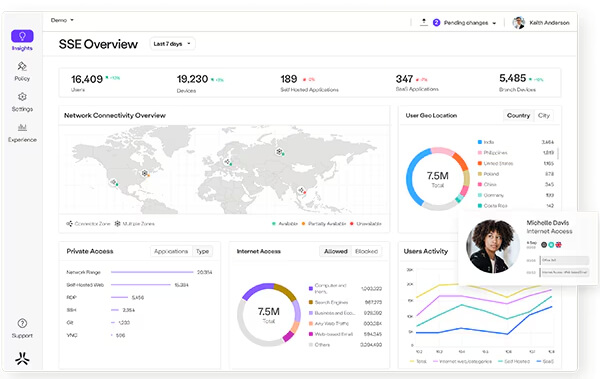Screen dimensions: 600x379
Task: Switch geo location to City view
Action: [544, 115]
